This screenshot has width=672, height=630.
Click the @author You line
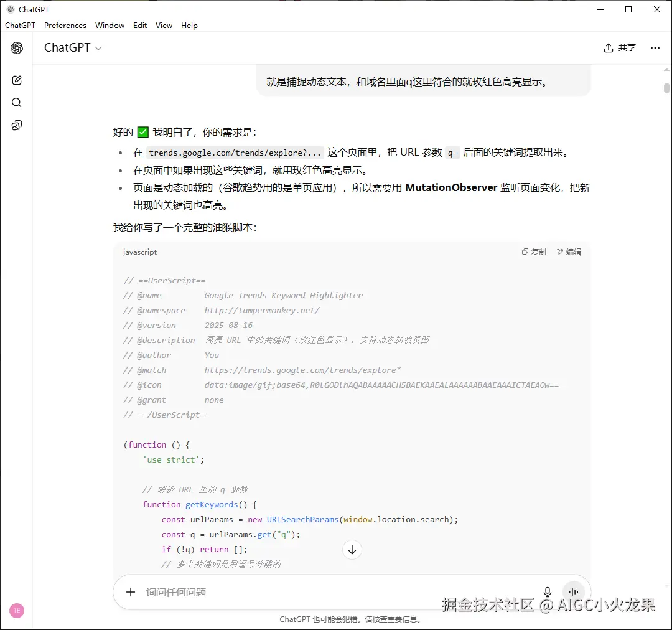pyautogui.click(x=171, y=355)
